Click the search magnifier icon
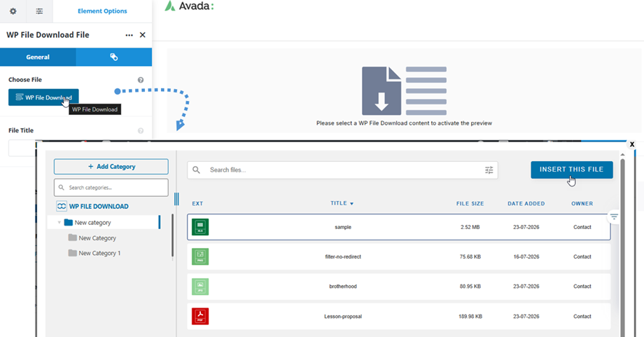The height and width of the screenshot is (337, 644). pyautogui.click(x=196, y=170)
